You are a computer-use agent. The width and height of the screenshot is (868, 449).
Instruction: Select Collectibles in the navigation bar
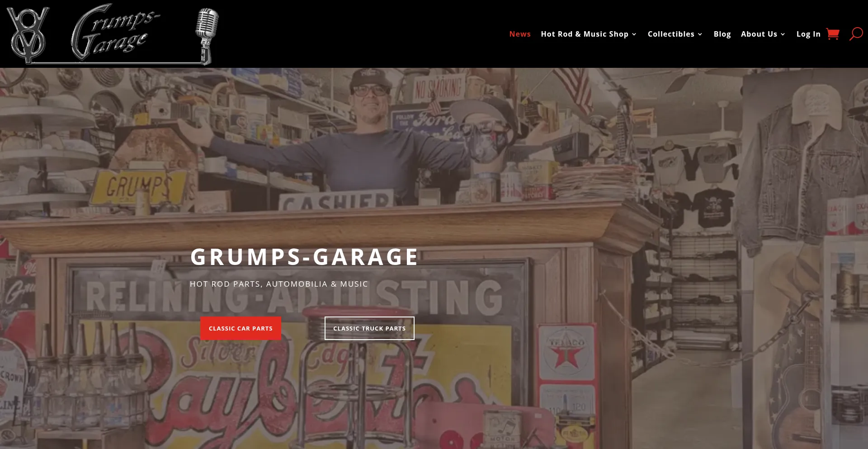(670, 34)
